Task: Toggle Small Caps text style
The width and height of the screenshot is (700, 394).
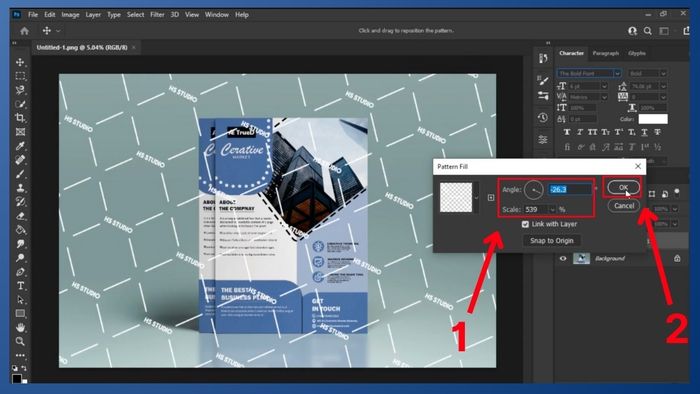Action: pyautogui.click(x=605, y=132)
